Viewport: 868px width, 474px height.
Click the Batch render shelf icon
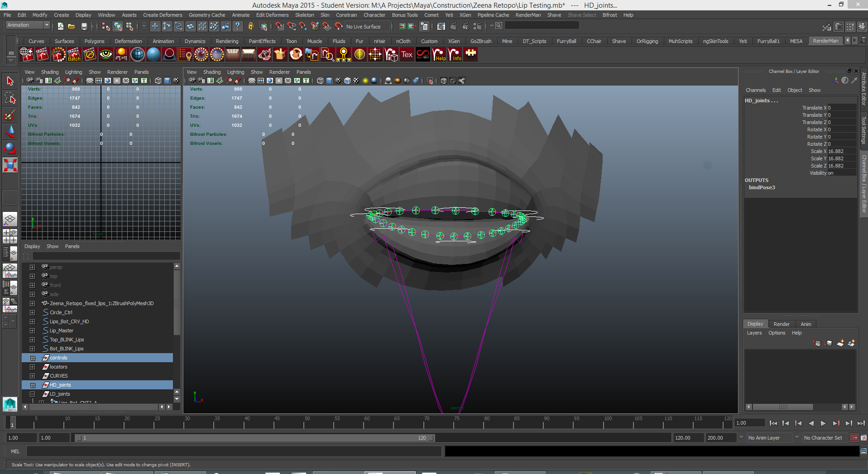click(x=74, y=54)
